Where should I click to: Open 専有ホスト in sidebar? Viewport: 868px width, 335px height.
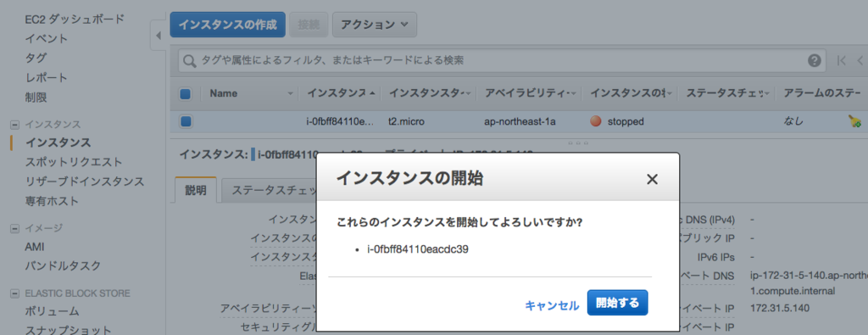pos(52,200)
